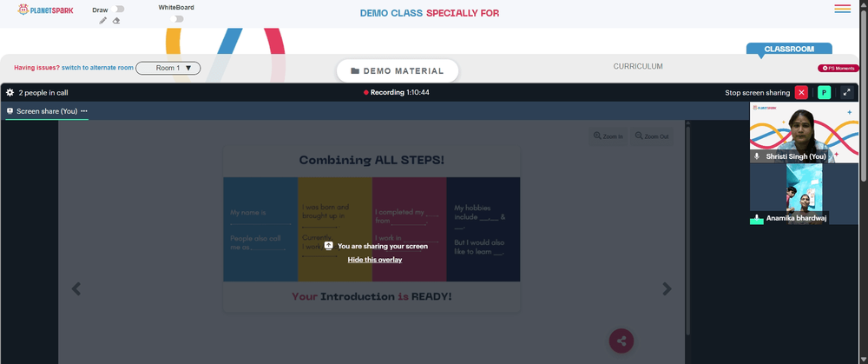
Task: Click the blue My name is panel
Action: click(x=260, y=229)
